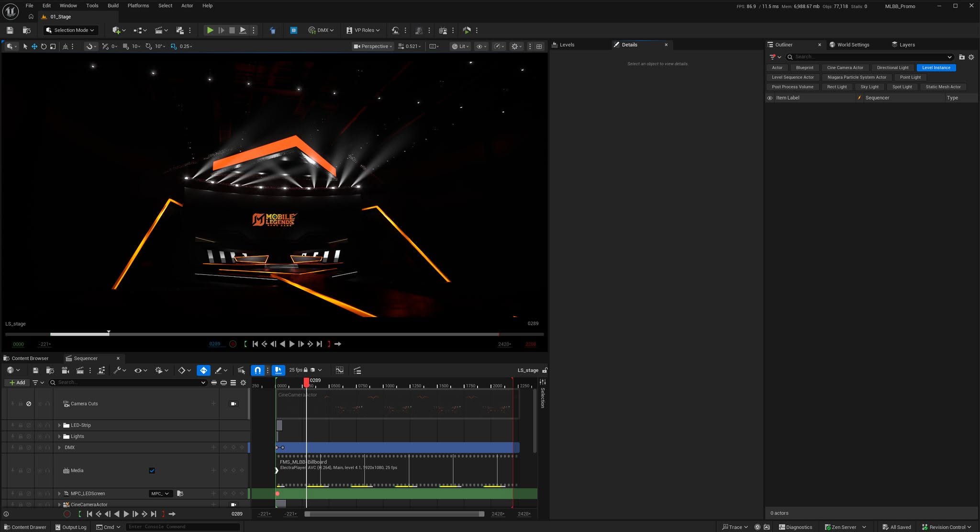This screenshot has width=980, height=532.
Task: Click Sequencer Render movie clapperboard icon
Action: click(x=80, y=370)
